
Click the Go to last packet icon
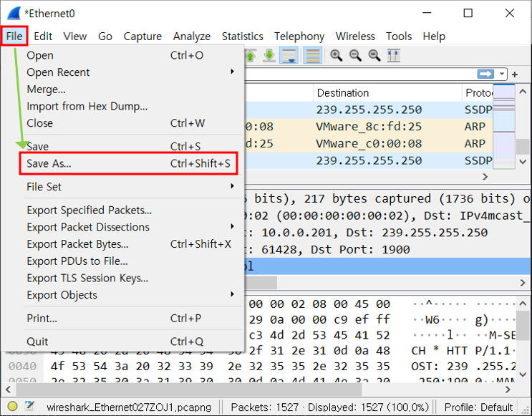click(x=269, y=55)
